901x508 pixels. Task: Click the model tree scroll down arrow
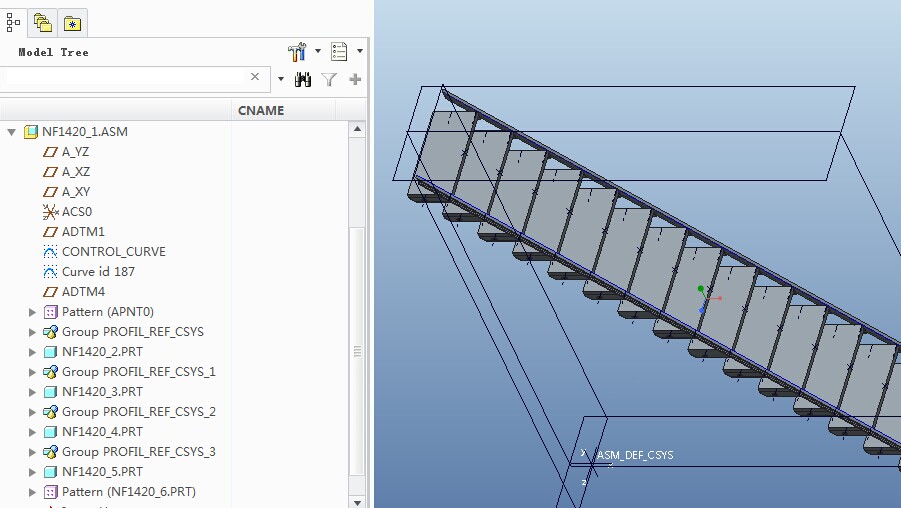click(357, 502)
